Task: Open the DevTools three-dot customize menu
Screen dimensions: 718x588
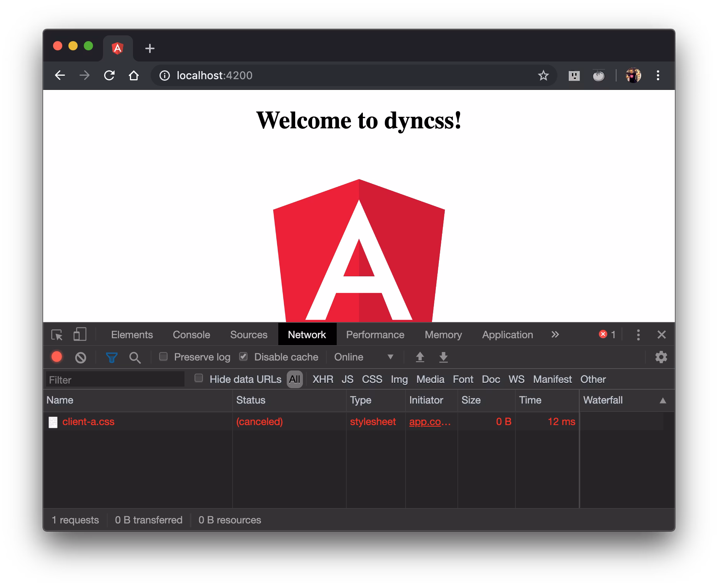Action: (x=638, y=335)
